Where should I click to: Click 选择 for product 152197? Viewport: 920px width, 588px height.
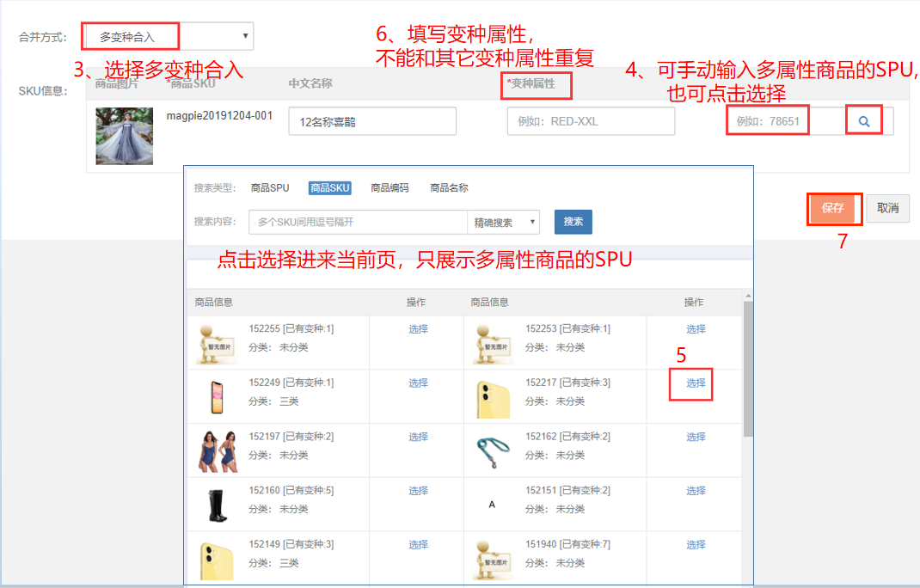pyautogui.click(x=419, y=438)
